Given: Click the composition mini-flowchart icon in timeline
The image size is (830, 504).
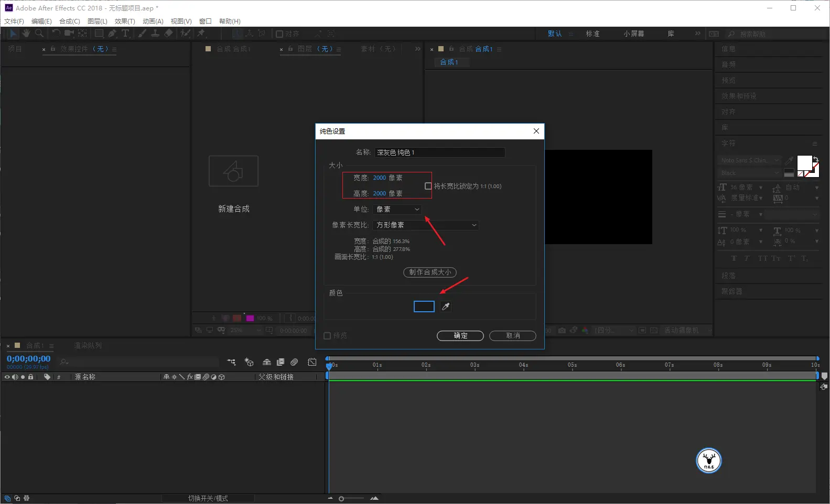Looking at the screenshot, I should click(231, 362).
